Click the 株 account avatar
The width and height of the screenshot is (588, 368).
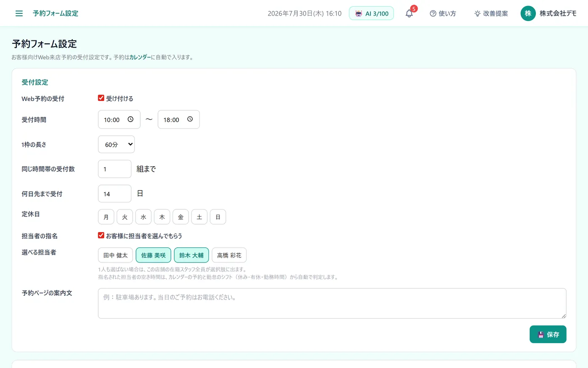pyautogui.click(x=528, y=13)
